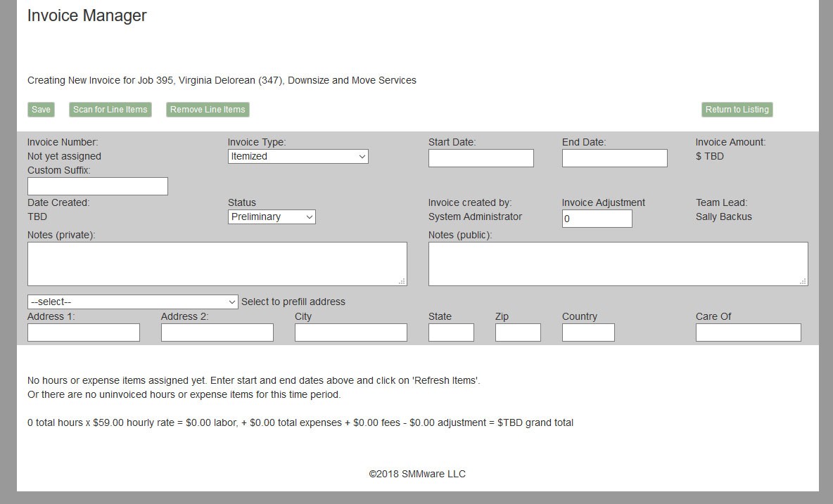The width and height of the screenshot is (833, 504).
Task: Click the private notes resize grip
Action: (x=402, y=282)
